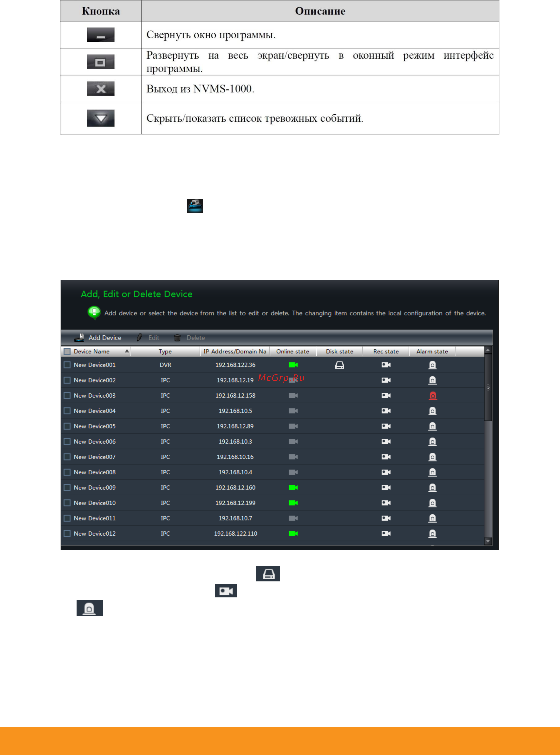Click the disk icon sample below the table
The height and width of the screenshot is (755, 560).
point(268,574)
